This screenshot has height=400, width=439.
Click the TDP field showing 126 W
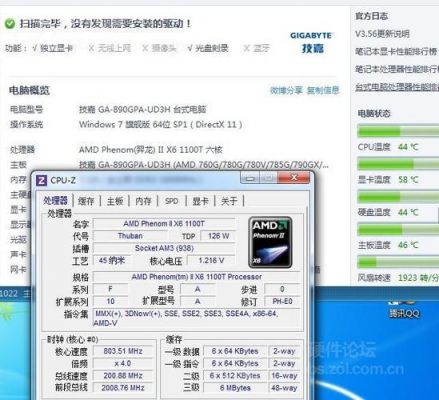click(218, 236)
